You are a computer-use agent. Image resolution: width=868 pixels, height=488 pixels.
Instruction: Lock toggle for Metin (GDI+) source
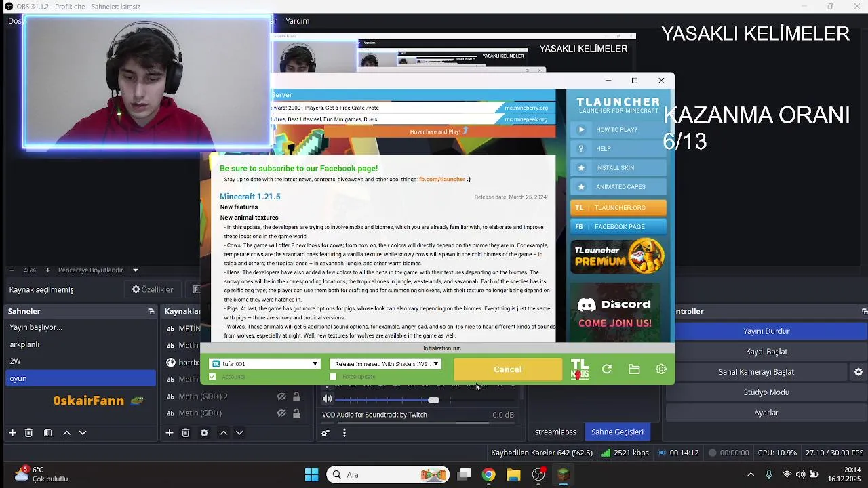point(296,413)
